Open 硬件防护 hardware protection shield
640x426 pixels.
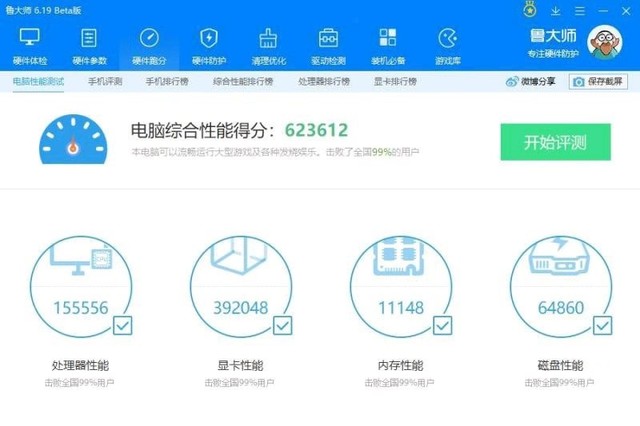pyautogui.click(x=209, y=47)
